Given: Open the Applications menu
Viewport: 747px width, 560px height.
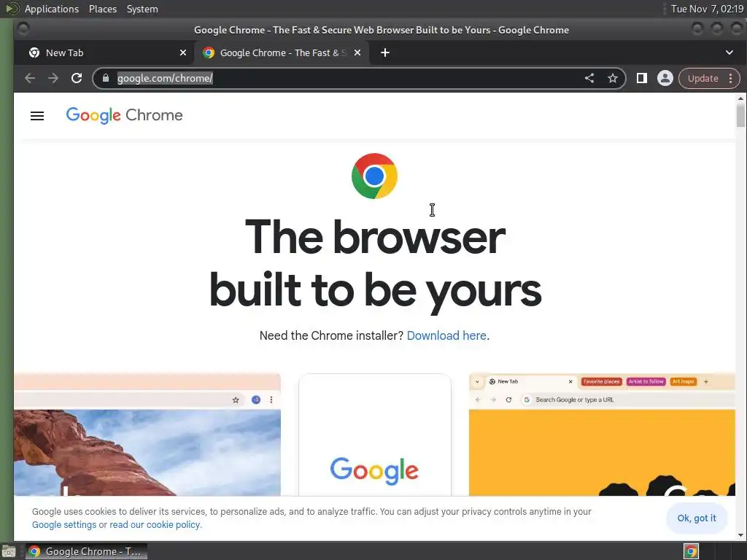Looking at the screenshot, I should pyautogui.click(x=52, y=9).
